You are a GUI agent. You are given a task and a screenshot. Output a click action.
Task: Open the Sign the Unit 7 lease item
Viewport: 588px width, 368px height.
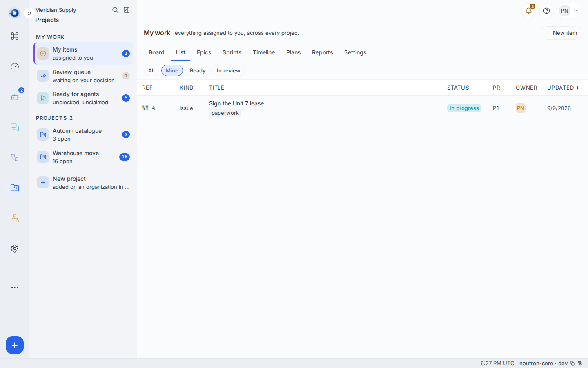pyautogui.click(x=236, y=103)
